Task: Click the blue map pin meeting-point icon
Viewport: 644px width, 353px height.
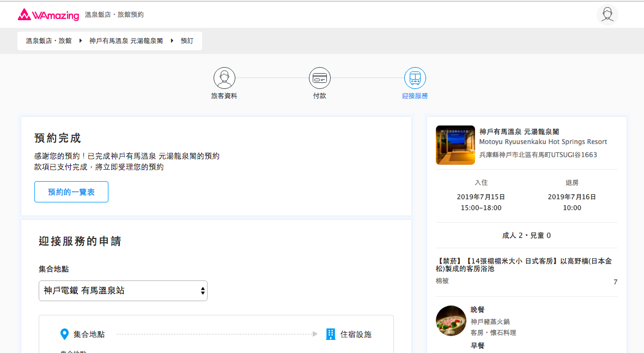Action: [64, 334]
